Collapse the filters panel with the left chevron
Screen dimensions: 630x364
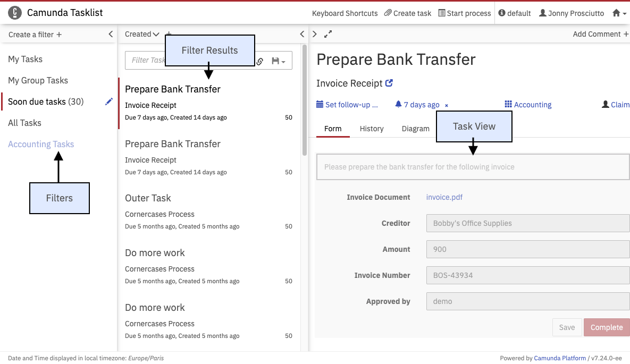pyautogui.click(x=111, y=34)
